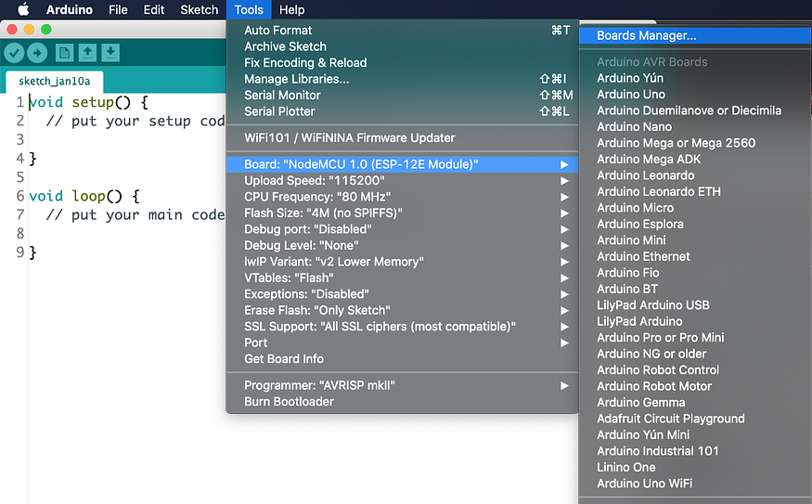Select Arduino Yún board
The height and width of the screenshot is (504, 812).
tap(695, 78)
